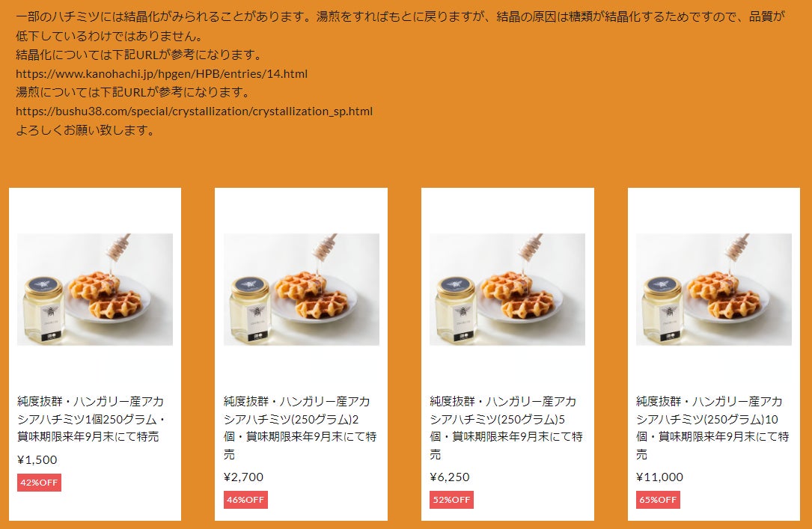Click the 46%OFF badge
This screenshot has height=529, width=812.
tap(245, 500)
